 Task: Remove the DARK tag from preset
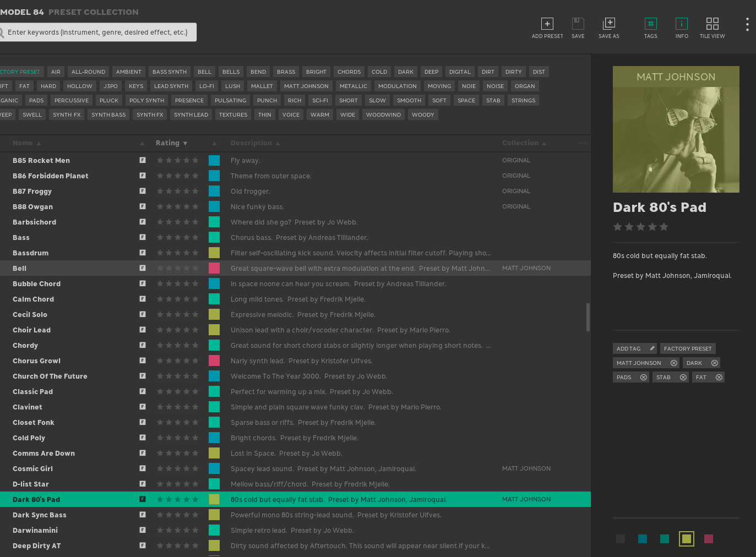tap(715, 363)
